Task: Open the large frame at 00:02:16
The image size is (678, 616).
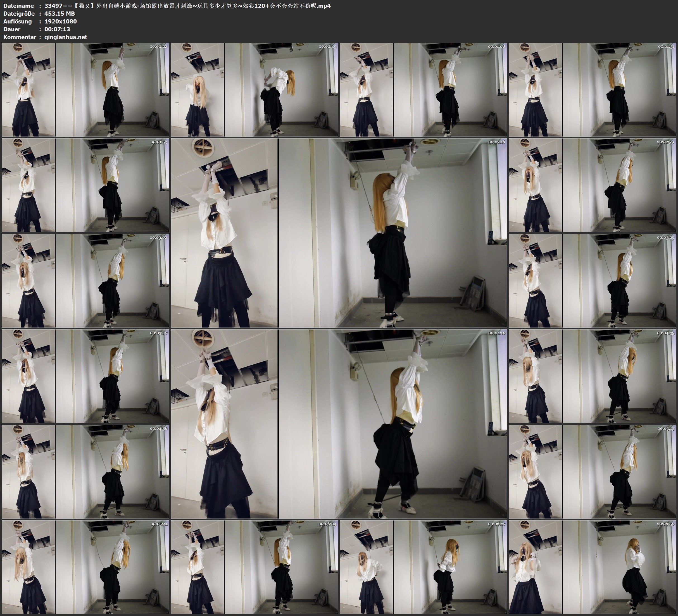Action: click(339, 233)
